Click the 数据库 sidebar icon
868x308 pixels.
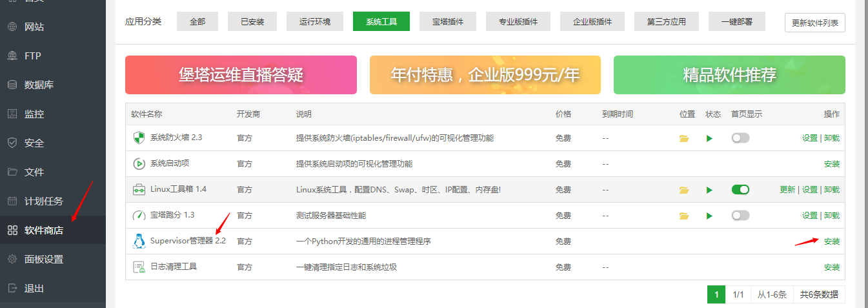[x=12, y=85]
